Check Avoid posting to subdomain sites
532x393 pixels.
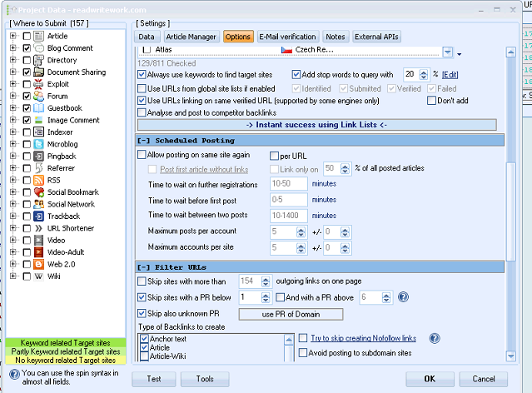point(303,352)
